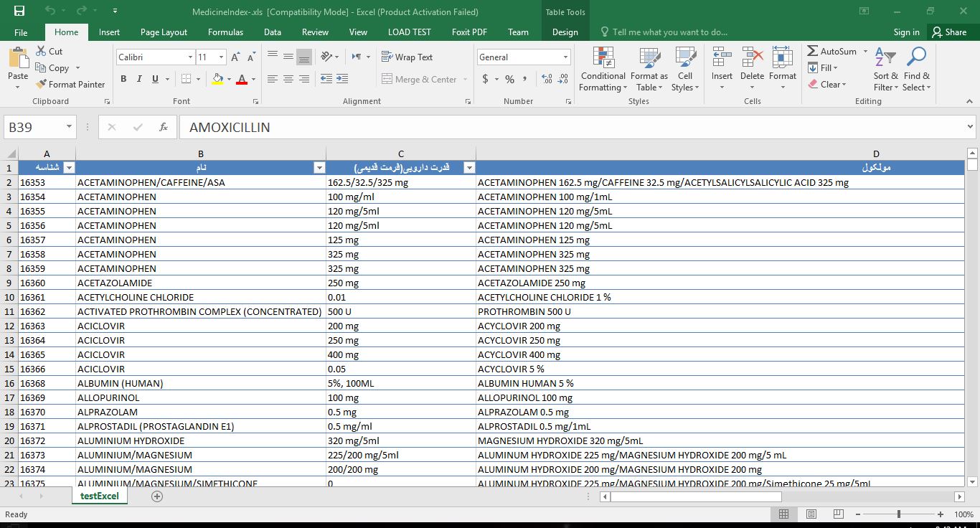Open Format cells menu
The width and height of the screenshot is (980, 528).
783,69
